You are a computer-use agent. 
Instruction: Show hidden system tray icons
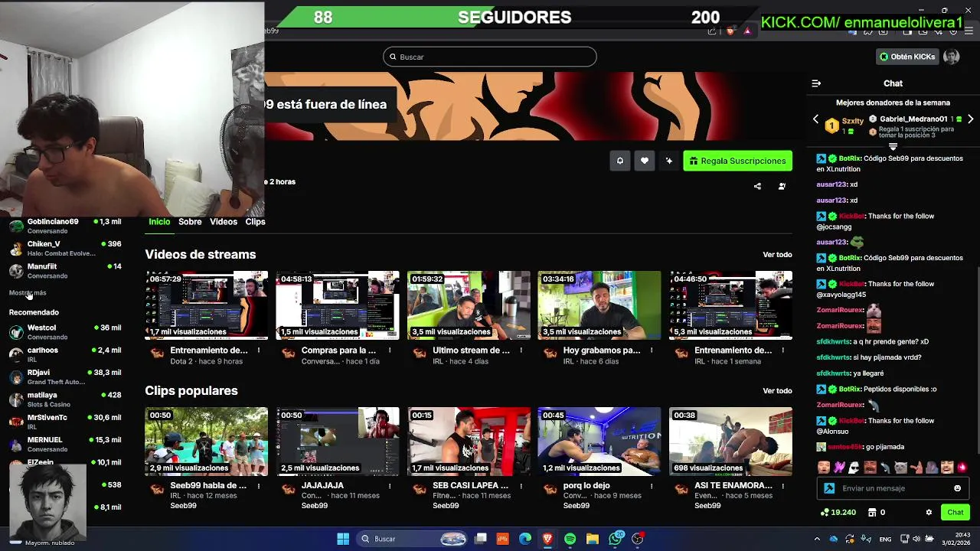point(816,539)
